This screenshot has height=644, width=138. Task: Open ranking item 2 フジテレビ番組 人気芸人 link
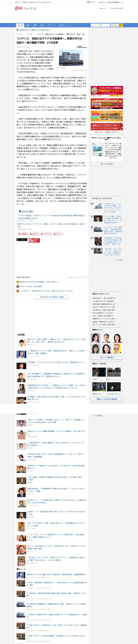pyautogui.click(x=113, y=220)
